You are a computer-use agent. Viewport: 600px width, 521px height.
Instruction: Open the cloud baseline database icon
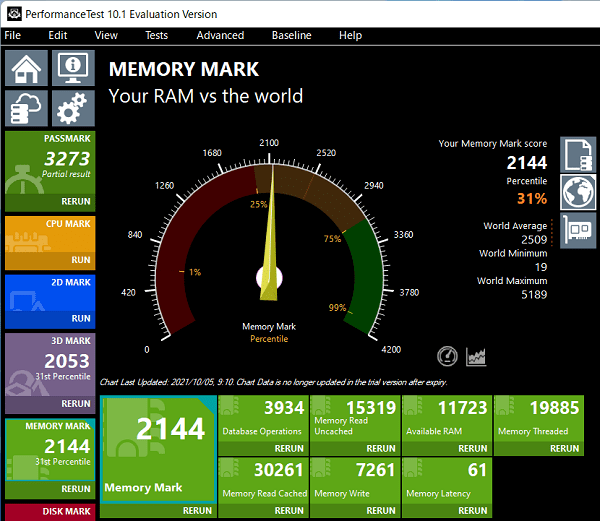tap(26, 108)
